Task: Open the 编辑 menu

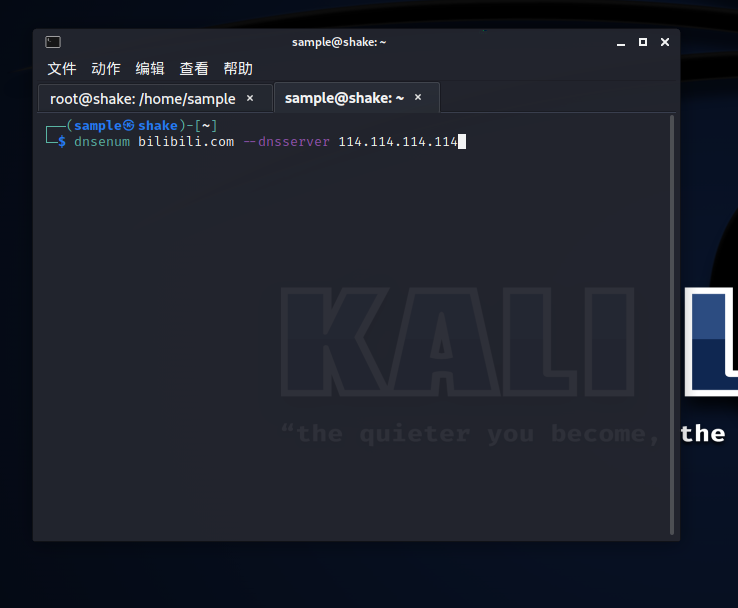Action: coord(150,69)
